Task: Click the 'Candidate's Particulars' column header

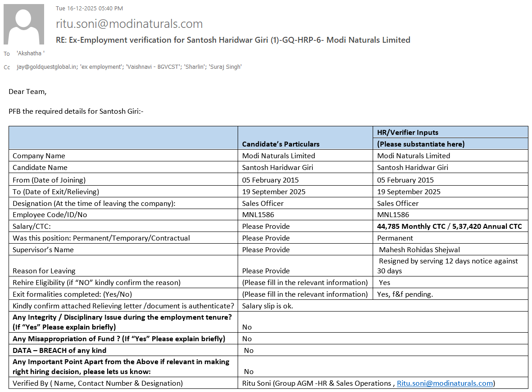Action: (x=280, y=144)
